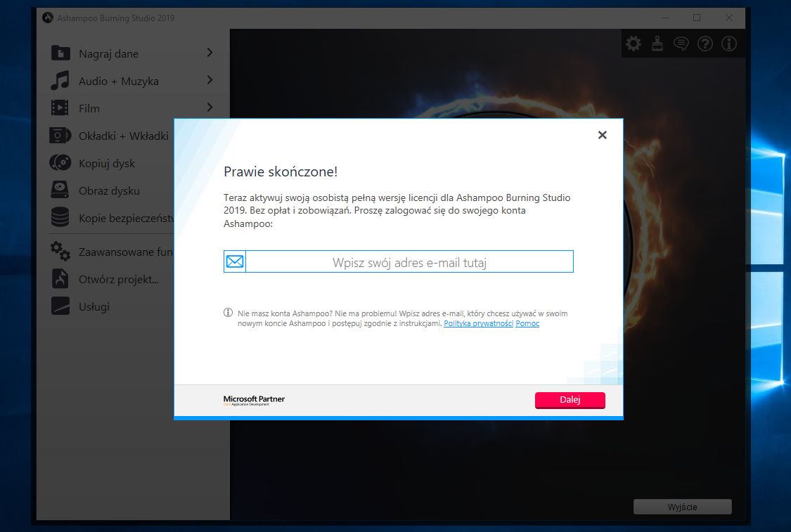
Task: Click the Kopiuj dysk disc icon
Action: (x=60, y=163)
